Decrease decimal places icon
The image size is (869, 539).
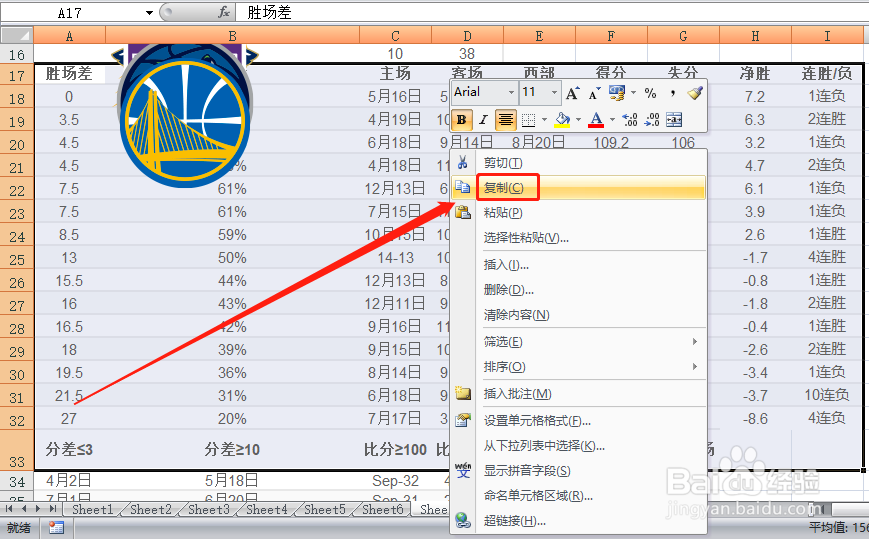pos(652,120)
